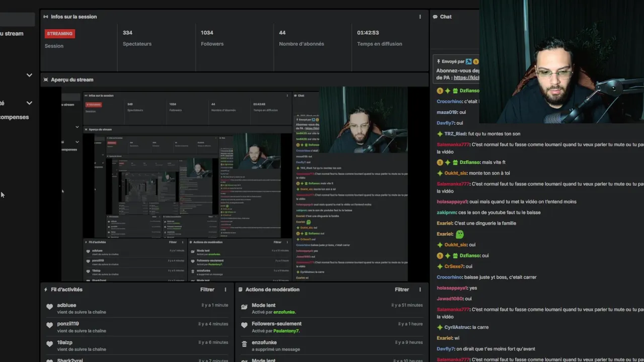The width and height of the screenshot is (644, 362).
Task: Click the holasappaya1 username saying yes
Action: coord(452,288)
